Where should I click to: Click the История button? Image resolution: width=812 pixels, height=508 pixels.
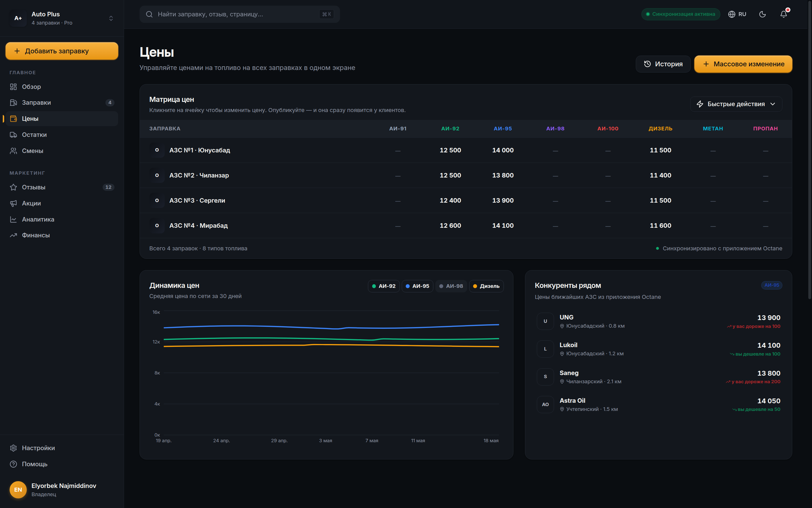(x=663, y=64)
